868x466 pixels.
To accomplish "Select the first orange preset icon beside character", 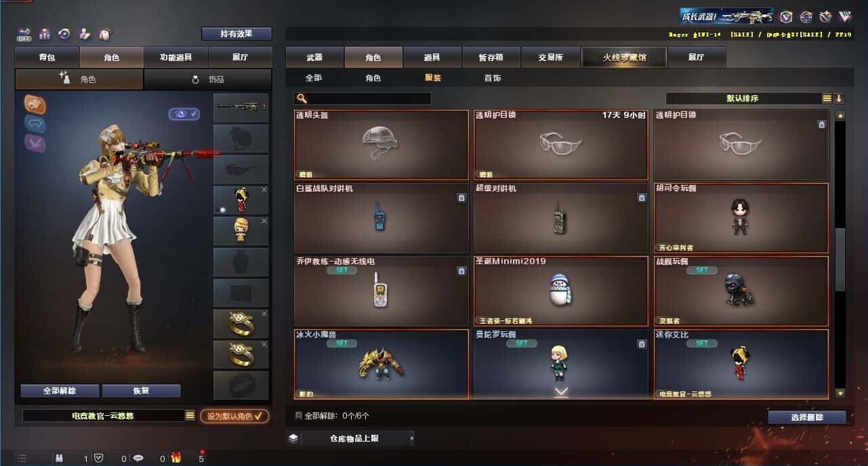I will [35, 104].
